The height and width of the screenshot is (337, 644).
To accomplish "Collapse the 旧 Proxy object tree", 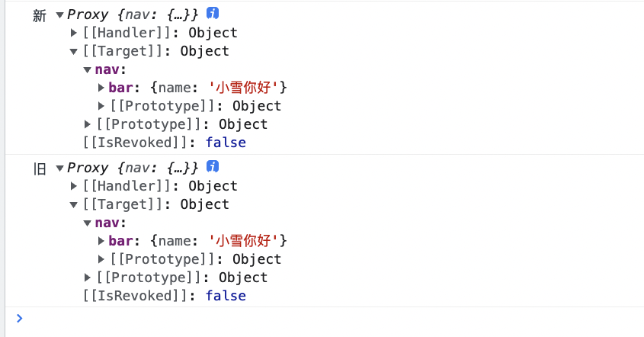I will 60,168.
